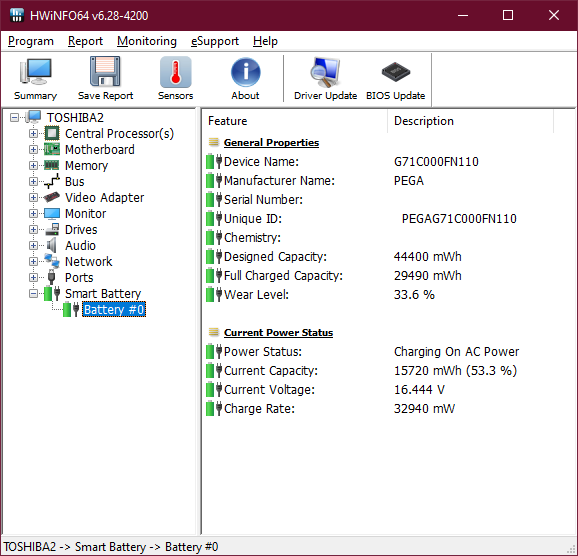
Task: Collapse the TOSHIBA2 root node
Action: pyautogui.click(x=14, y=118)
